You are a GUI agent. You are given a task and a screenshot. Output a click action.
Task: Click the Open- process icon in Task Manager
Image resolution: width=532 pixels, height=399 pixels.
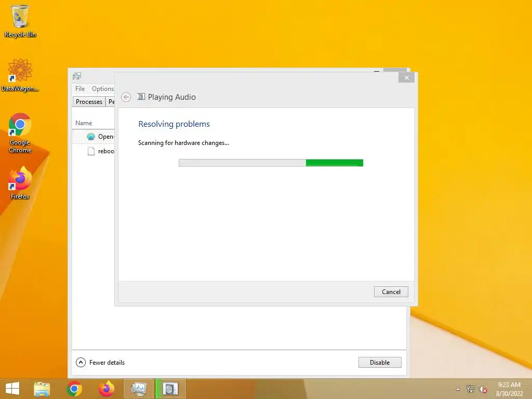pos(90,137)
